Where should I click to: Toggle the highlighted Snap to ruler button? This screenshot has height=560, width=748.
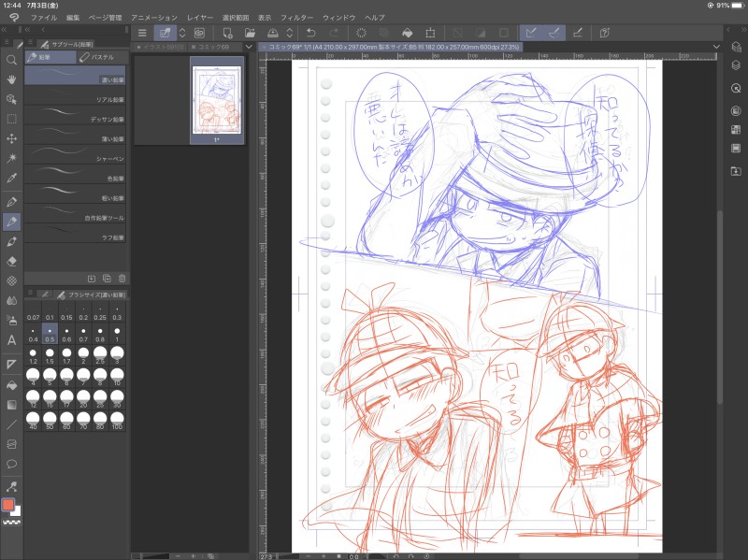point(531,33)
